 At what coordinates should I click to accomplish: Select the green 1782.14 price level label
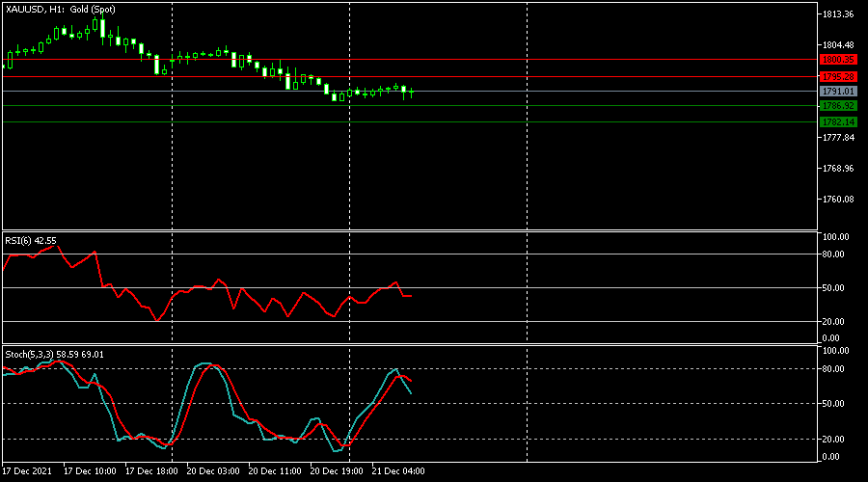tap(839, 122)
